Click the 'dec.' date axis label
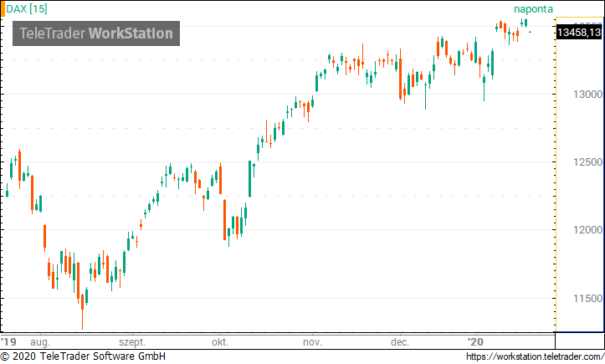Screen dimensions: 605x364 400,342
